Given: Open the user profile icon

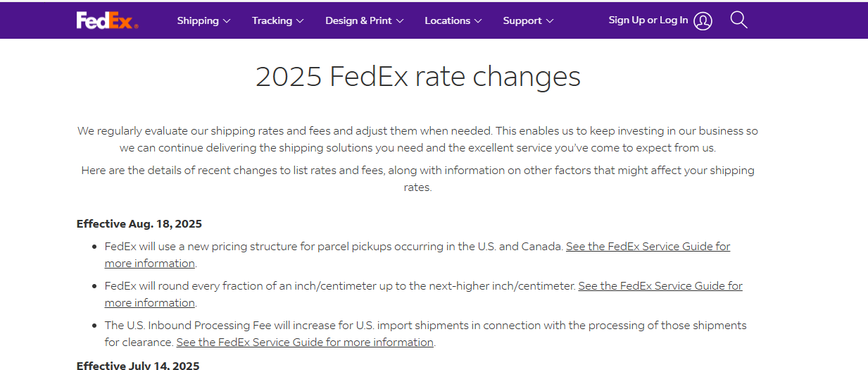Looking at the screenshot, I should coord(703,20).
